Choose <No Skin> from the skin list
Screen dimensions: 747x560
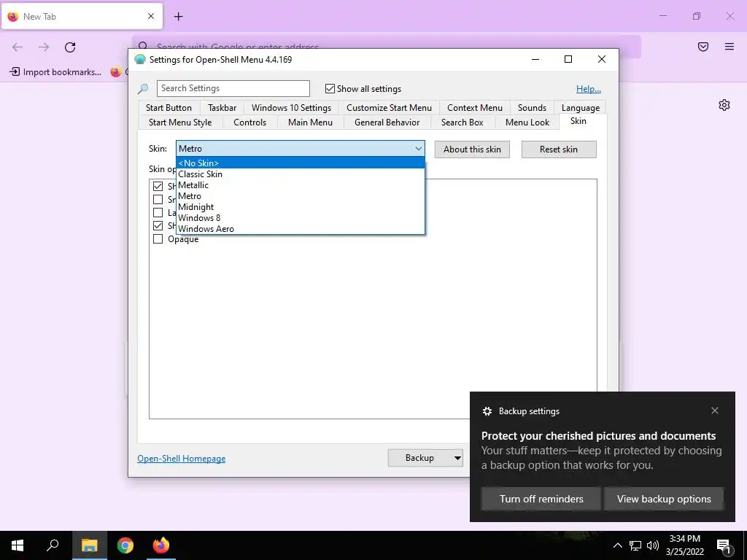300,163
